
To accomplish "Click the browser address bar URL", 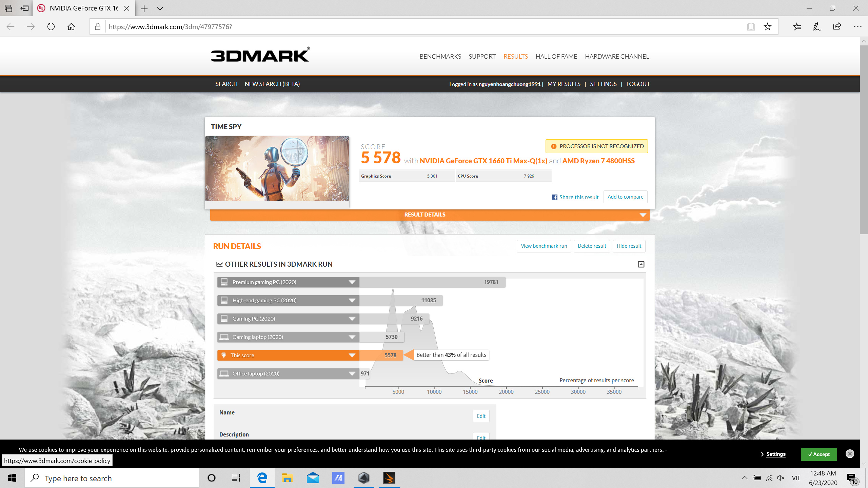I will pos(170,27).
